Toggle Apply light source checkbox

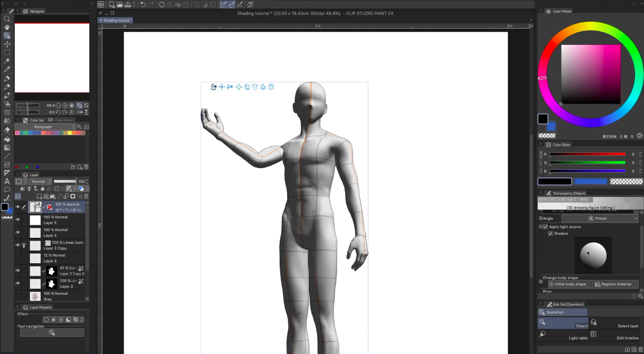pos(545,227)
